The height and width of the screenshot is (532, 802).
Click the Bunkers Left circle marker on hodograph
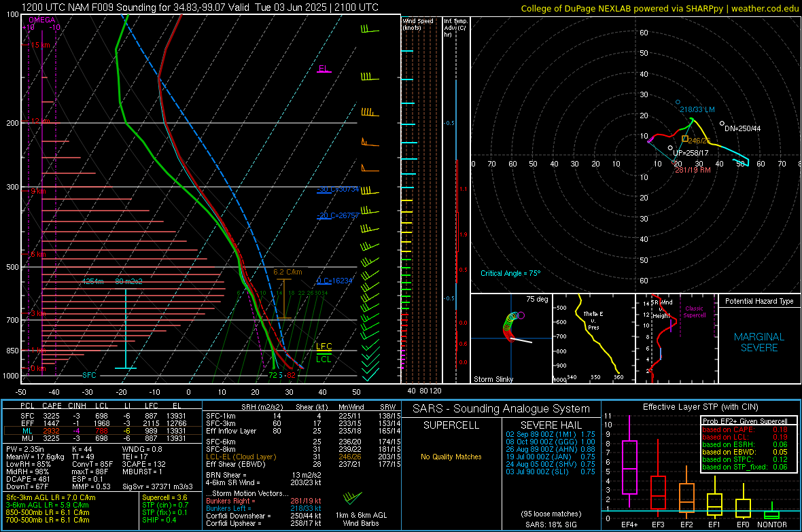click(678, 103)
